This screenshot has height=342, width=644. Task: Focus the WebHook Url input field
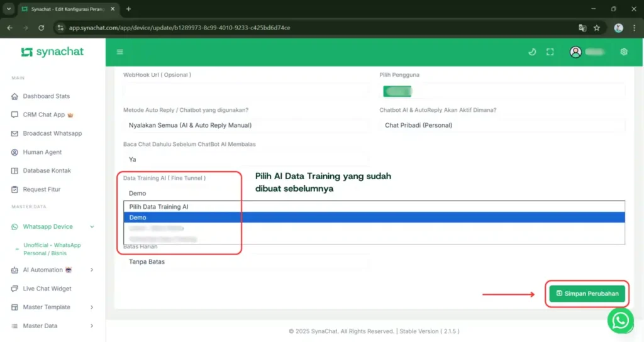(x=246, y=91)
